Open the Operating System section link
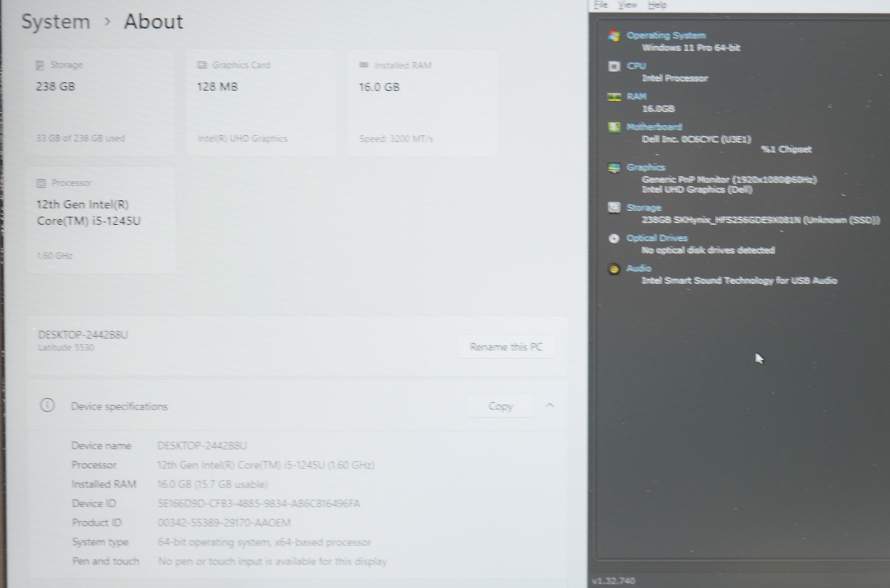 click(x=666, y=35)
